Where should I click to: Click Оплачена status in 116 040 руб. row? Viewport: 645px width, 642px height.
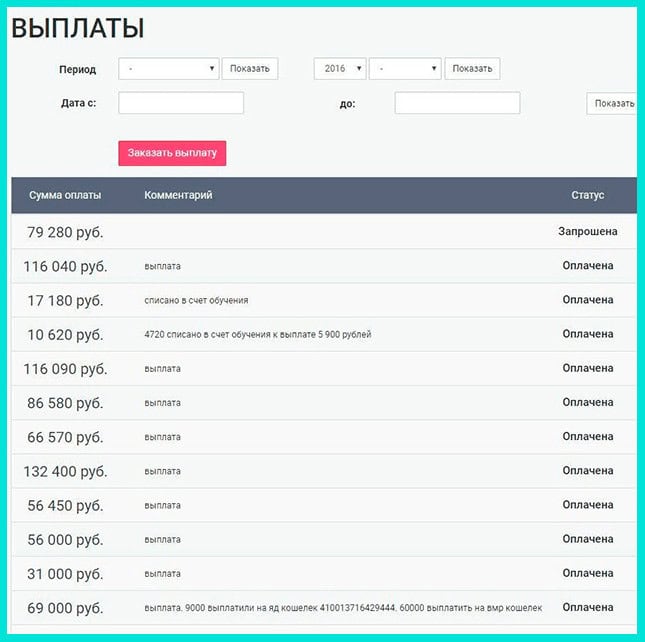[x=587, y=266]
